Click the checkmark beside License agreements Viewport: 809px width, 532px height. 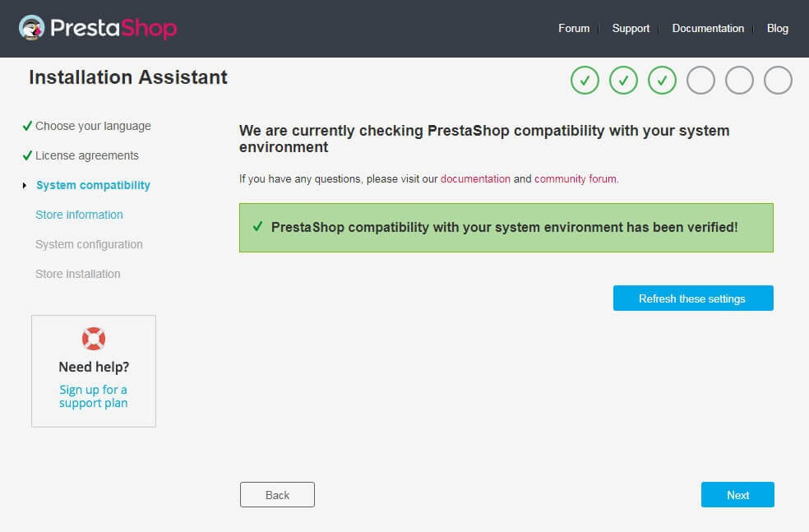[x=27, y=154]
